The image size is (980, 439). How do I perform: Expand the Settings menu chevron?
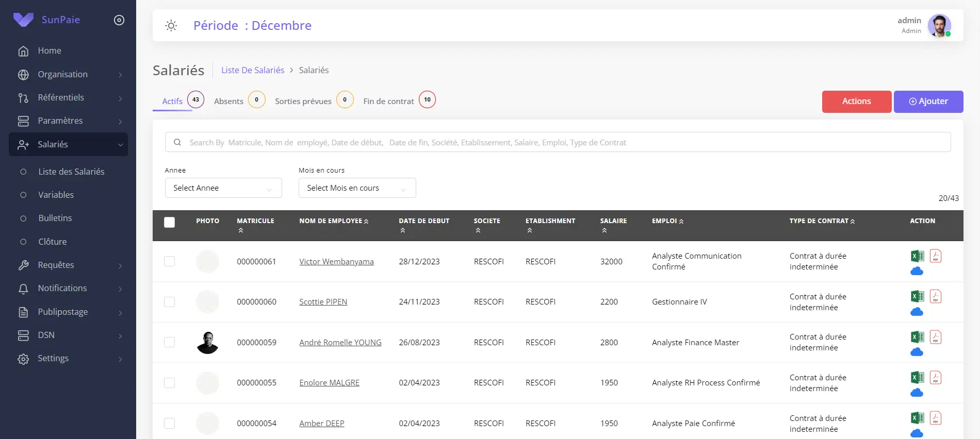coord(120,359)
